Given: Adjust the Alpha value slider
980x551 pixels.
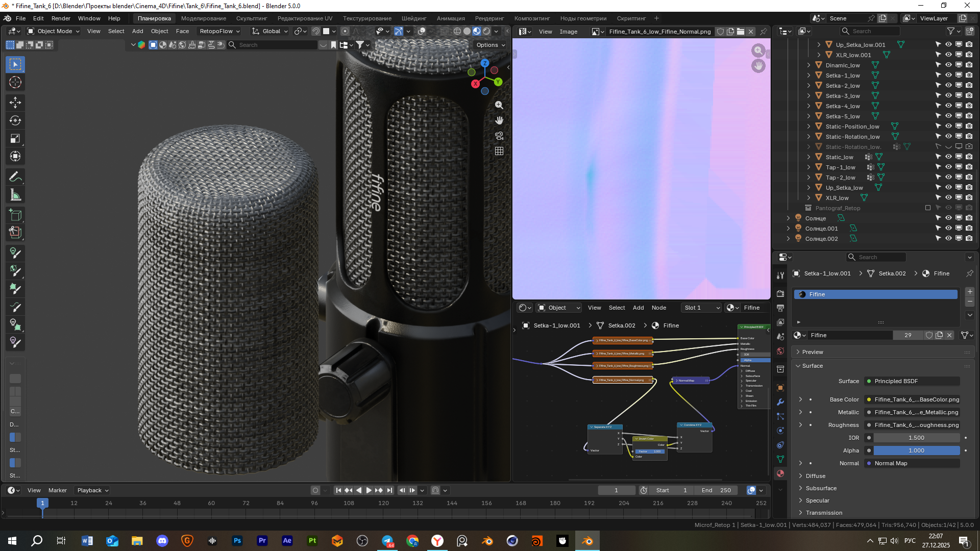Looking at the screenshot, I should click(x=916, y=450).
